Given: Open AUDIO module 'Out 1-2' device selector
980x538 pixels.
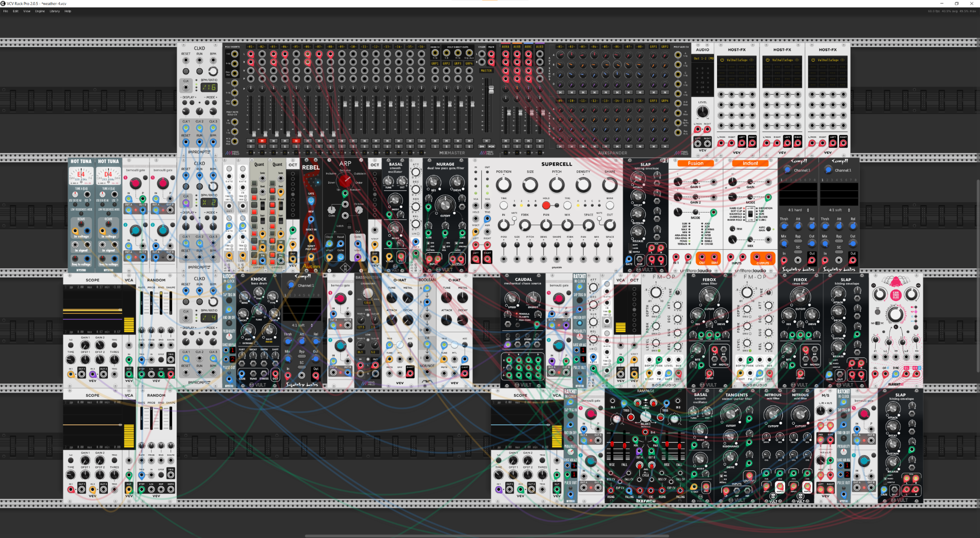Looking at the screenshot, I should [x=703, y=59].
